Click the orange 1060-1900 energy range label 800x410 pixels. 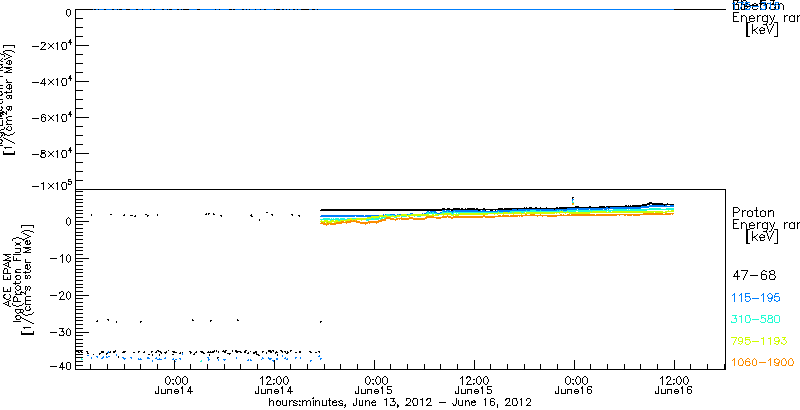763,362
